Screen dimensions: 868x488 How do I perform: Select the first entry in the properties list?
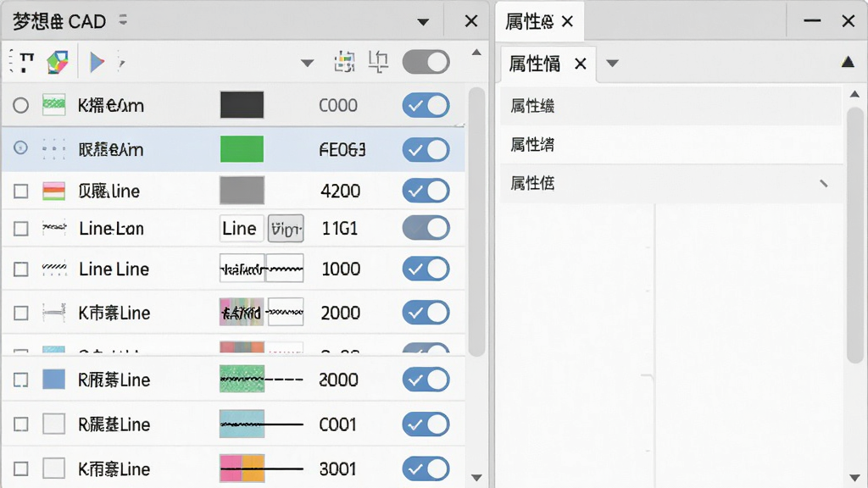point(671,106)
